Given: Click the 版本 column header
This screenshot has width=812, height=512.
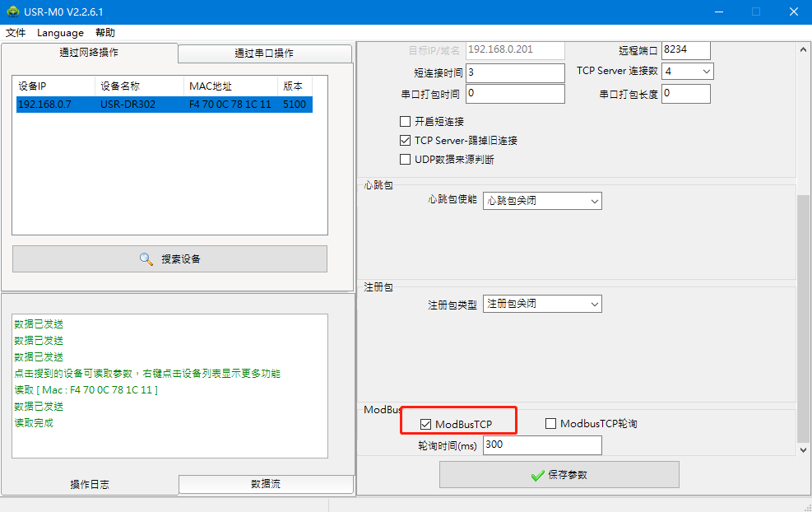Looking at the screenshot, I should (295, 86).
